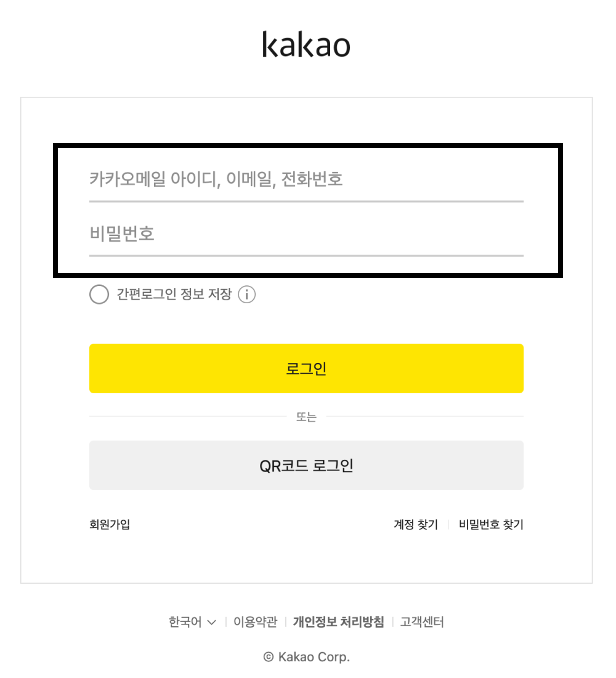Open the 회원가입 sign-up link
This screenshot has height=678, width=616.
pos(110,525)
